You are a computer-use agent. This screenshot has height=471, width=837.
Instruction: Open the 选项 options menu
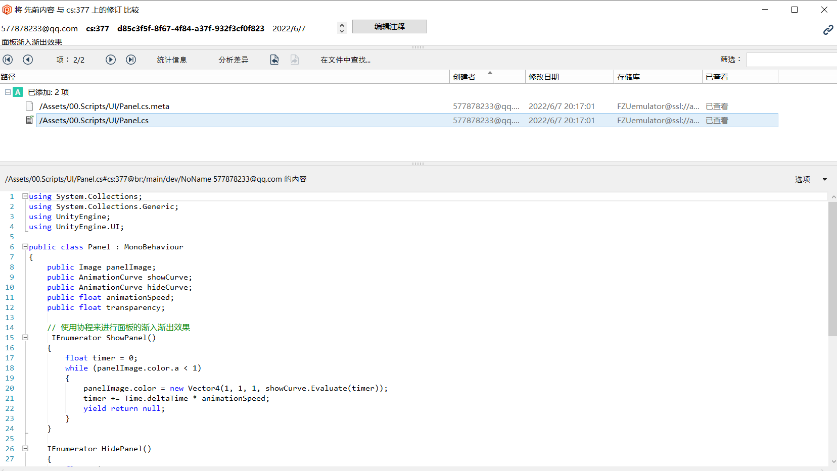[x=802, y=179]
